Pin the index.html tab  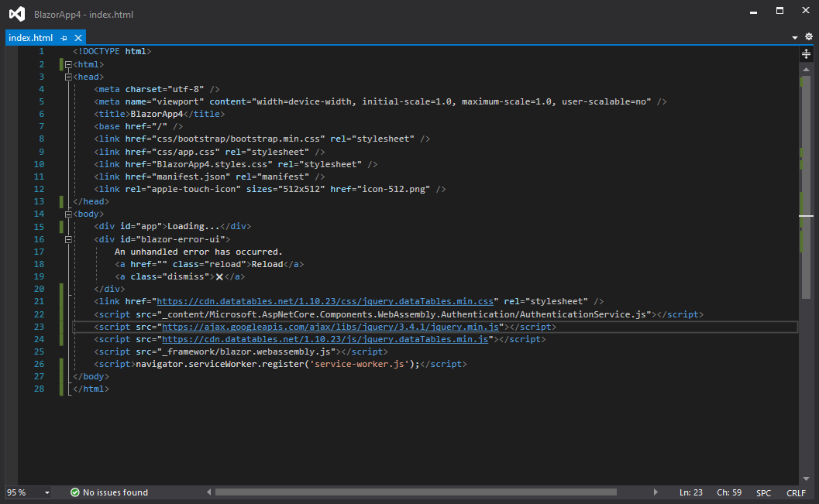click(64, 38)
